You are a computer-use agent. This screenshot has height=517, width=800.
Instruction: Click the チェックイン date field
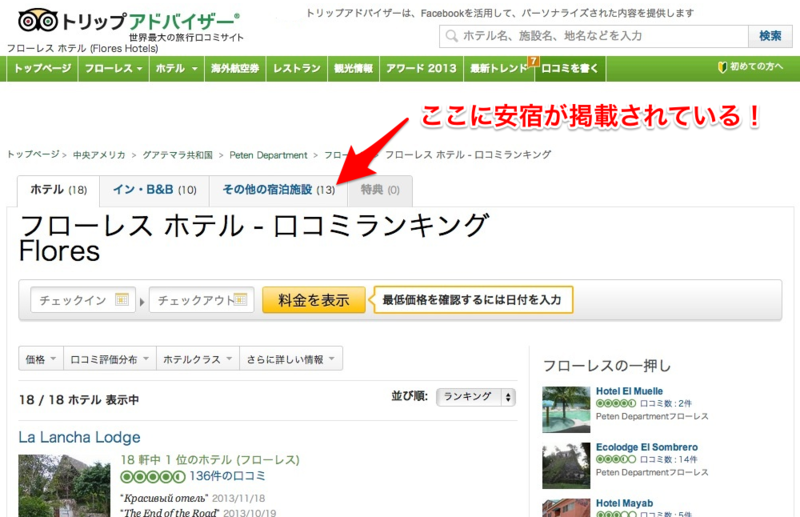[83, 300]
